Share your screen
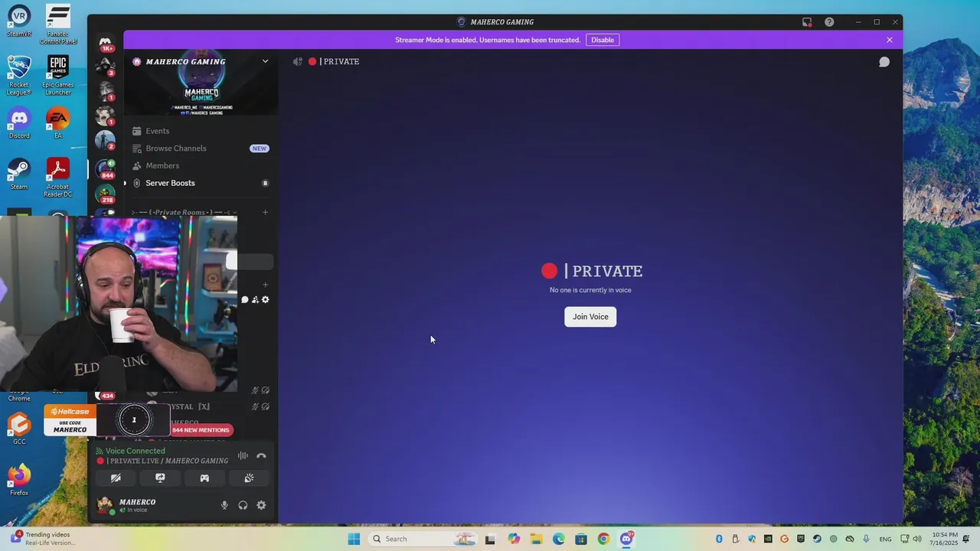This screenshot has width=980, height=551. tap(160, 478)
